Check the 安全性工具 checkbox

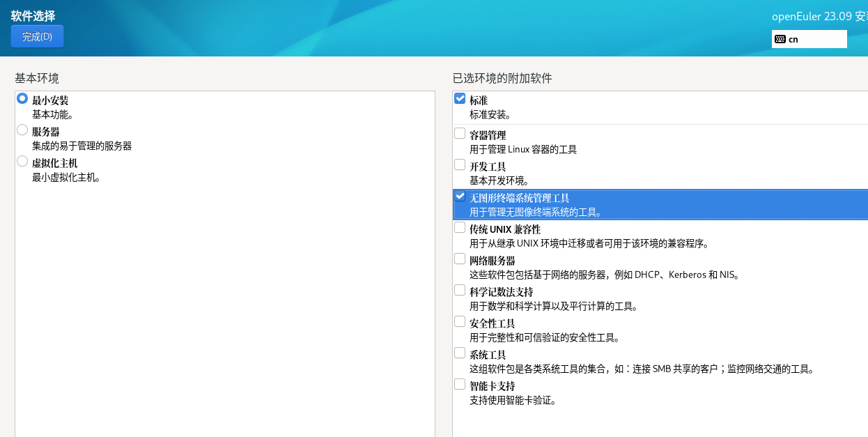click(460, 322)
